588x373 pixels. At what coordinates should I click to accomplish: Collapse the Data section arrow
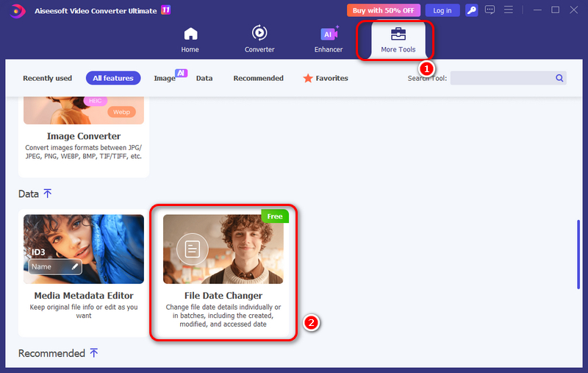pyautogui.click(x=47, y=193)
